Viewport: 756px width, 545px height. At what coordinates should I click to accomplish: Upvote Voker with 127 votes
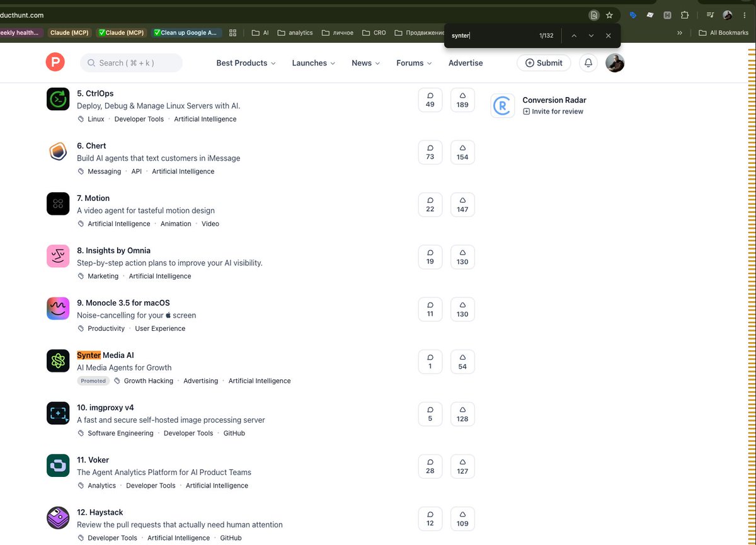[x=462, y=466]
